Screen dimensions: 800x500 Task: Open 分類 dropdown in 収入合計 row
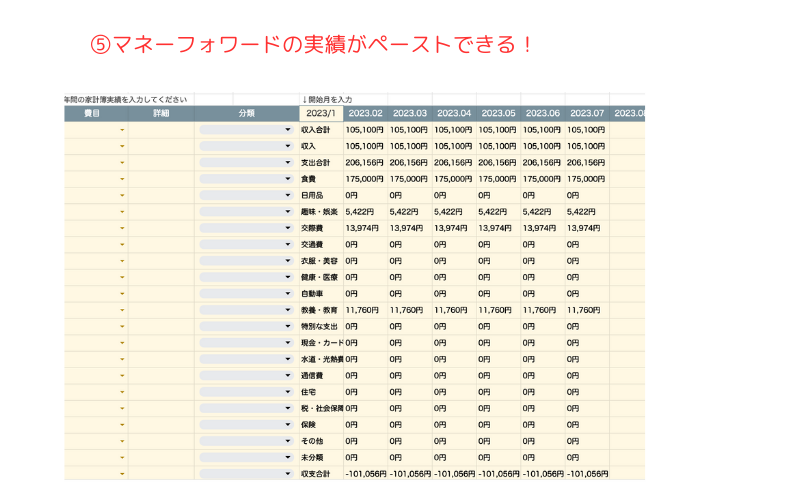246,130
